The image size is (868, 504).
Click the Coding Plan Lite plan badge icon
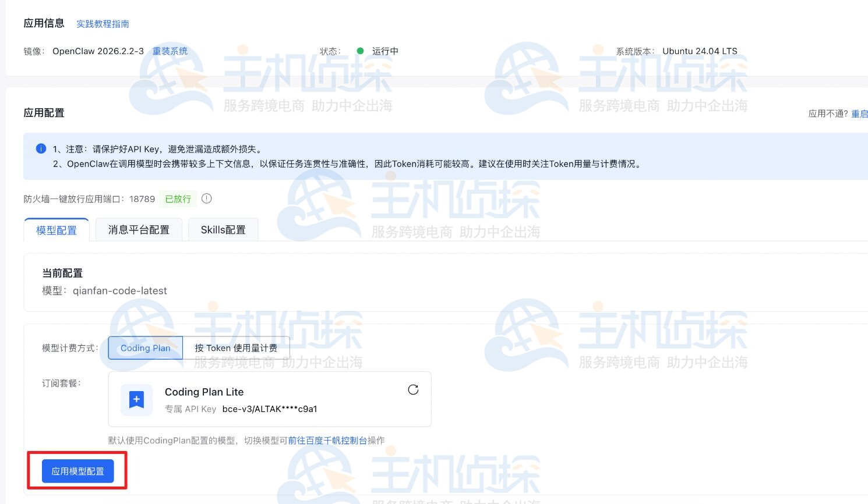(136, 399)
